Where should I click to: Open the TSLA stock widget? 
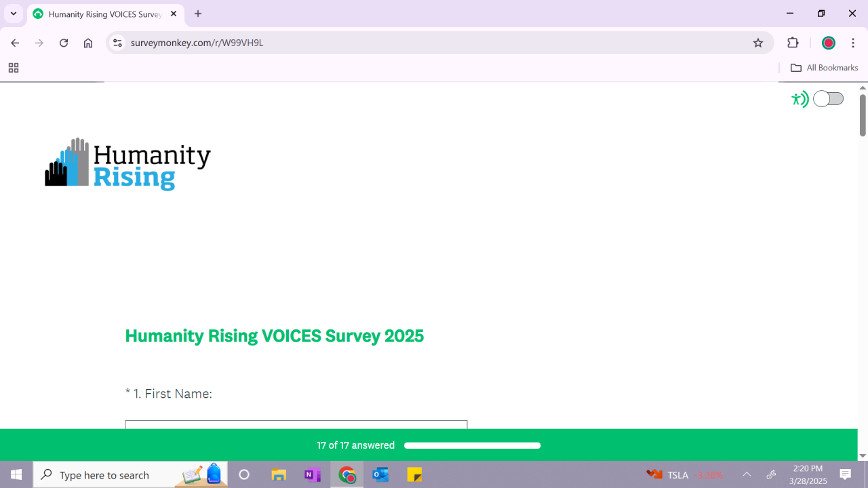684,474
